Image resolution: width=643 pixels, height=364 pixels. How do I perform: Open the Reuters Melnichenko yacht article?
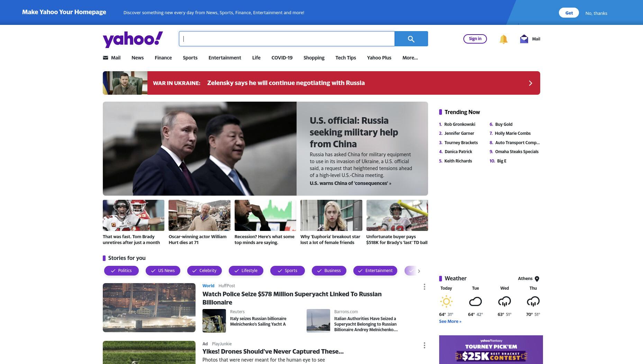pos(258,321)
